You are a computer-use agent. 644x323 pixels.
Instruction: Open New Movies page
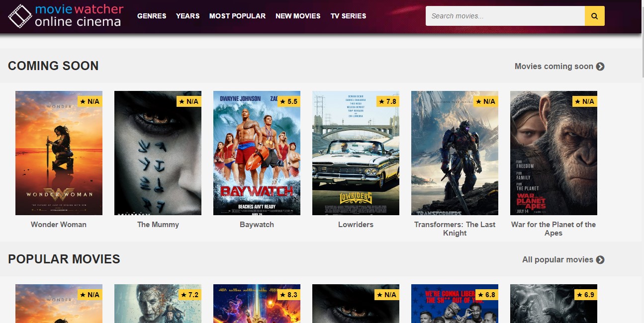pos(298,16)
